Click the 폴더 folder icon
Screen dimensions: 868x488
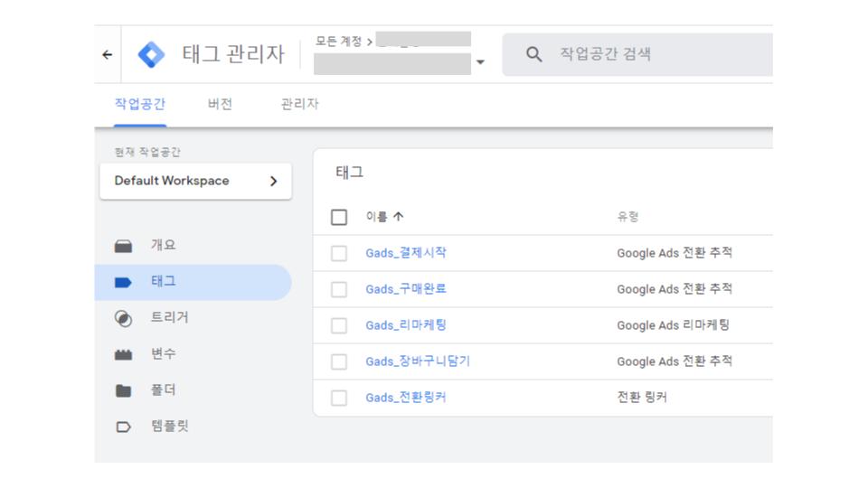click(x=124, y=390)
